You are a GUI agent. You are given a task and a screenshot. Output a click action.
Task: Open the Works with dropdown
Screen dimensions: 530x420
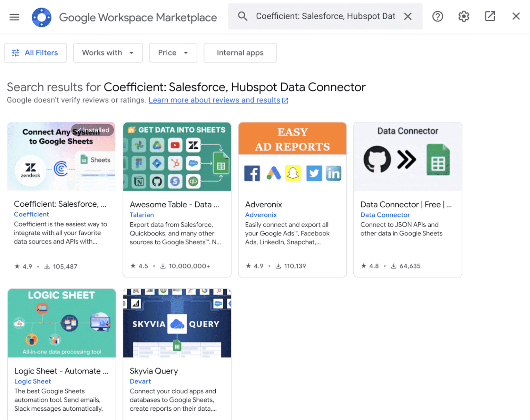pos(108,52)
